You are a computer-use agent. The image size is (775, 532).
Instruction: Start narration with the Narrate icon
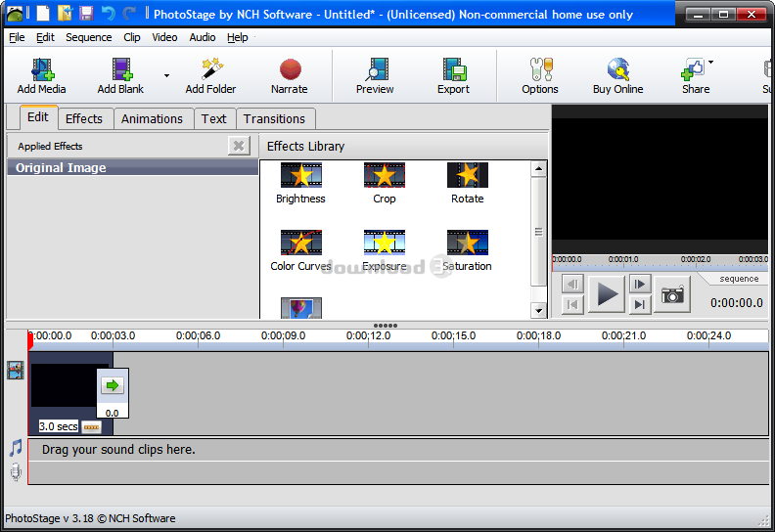pos(289,70)
